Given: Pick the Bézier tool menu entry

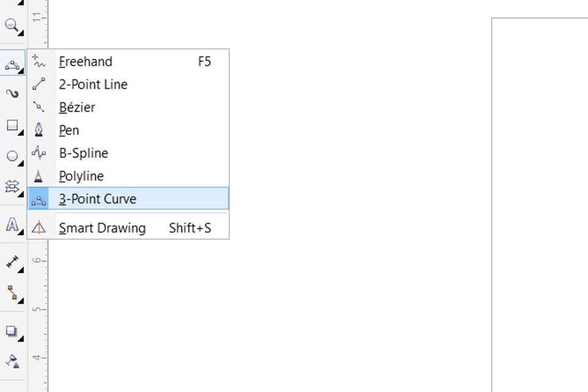Looking at the screenshot, I should coord(77,107).
